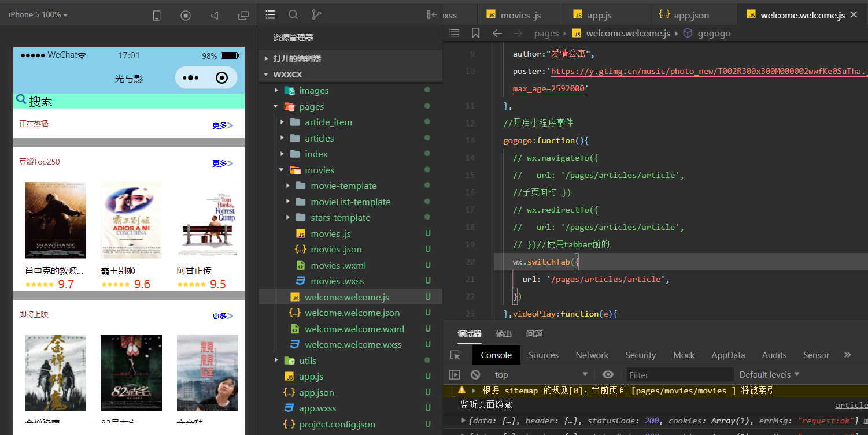The width and height of the screenshot is (868, 435).
Task: Open the source control branch icon
Action: coord(316,14)
